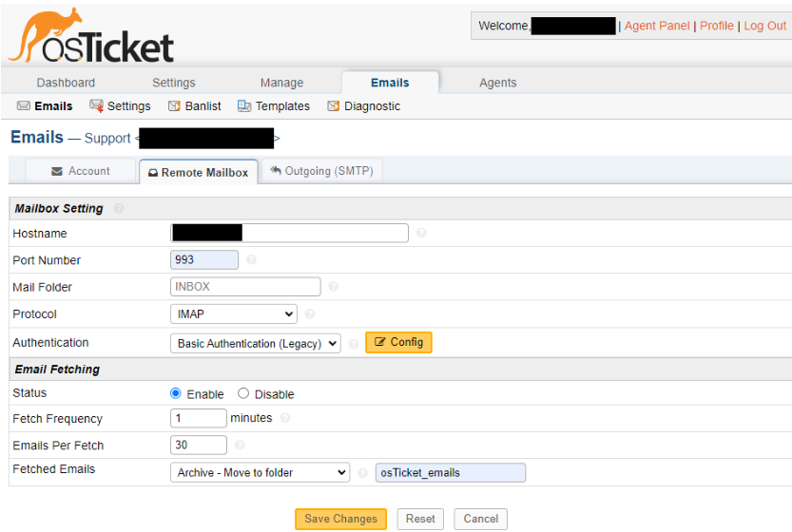This screenshot has height=532, width=792.
Task: Select the Disable status radio button
Action: point(243,393)
